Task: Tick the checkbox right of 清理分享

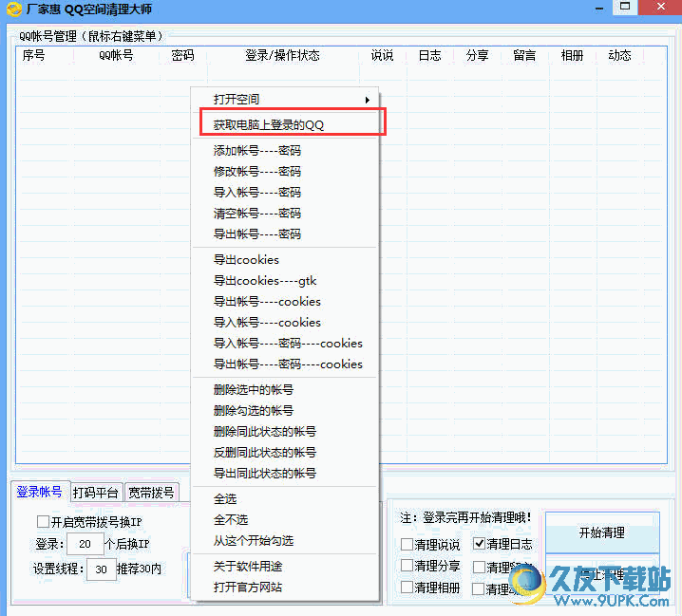Action: click(479, 567)
